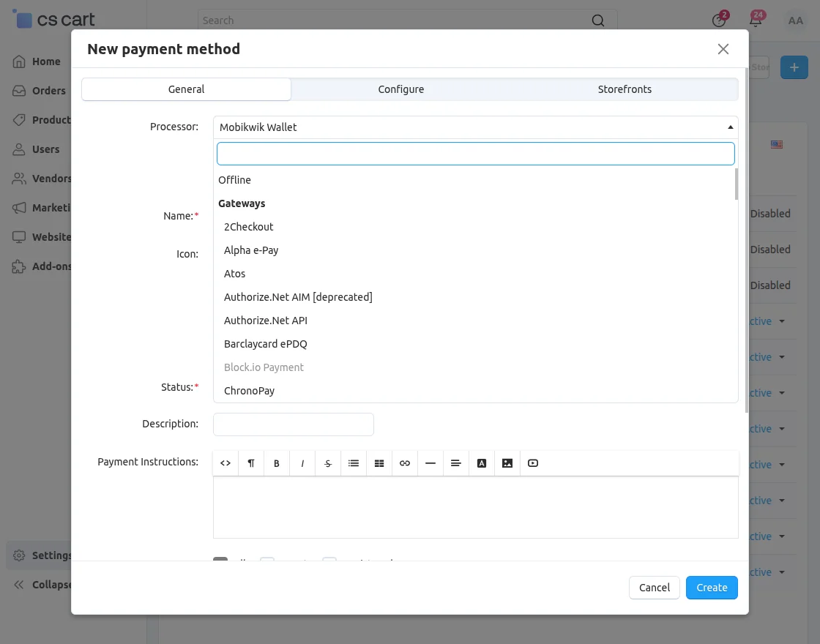Open the help icon with badge 2

click(719, 20)
